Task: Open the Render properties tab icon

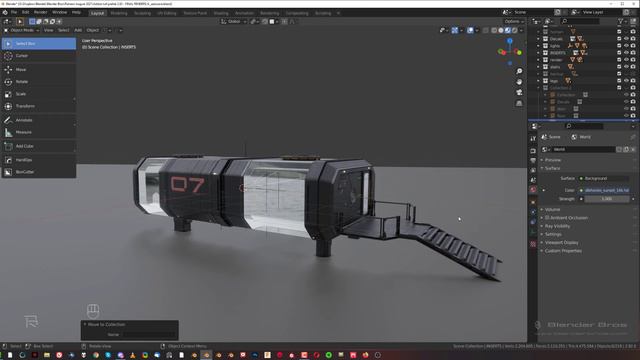Action: 533,151
